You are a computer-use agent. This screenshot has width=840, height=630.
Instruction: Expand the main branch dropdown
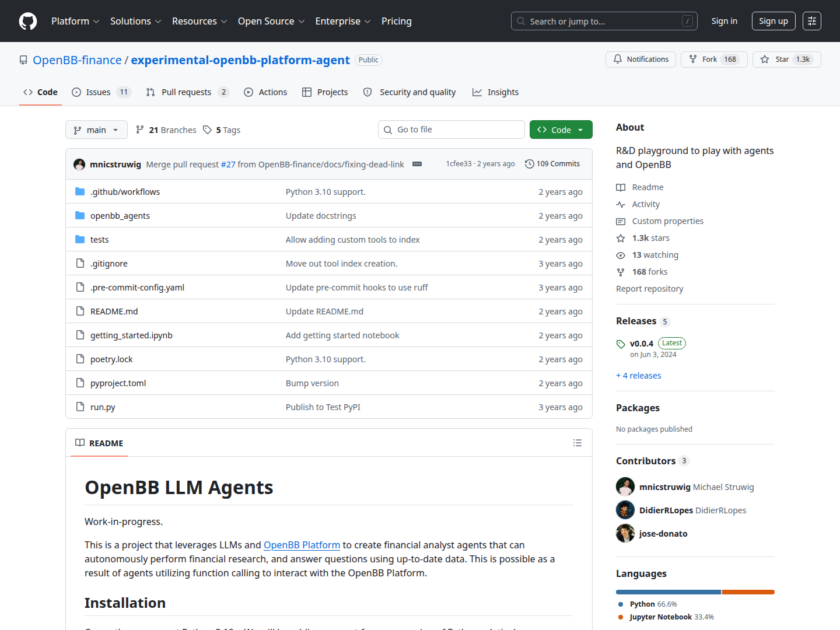pyautogui.click(x=96, y=129)
